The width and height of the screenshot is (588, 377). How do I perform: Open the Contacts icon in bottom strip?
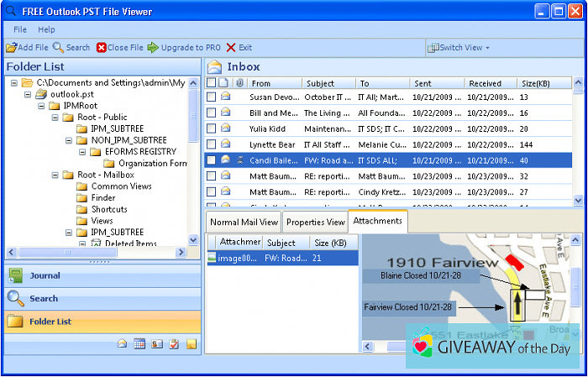(x=156, y=344)
